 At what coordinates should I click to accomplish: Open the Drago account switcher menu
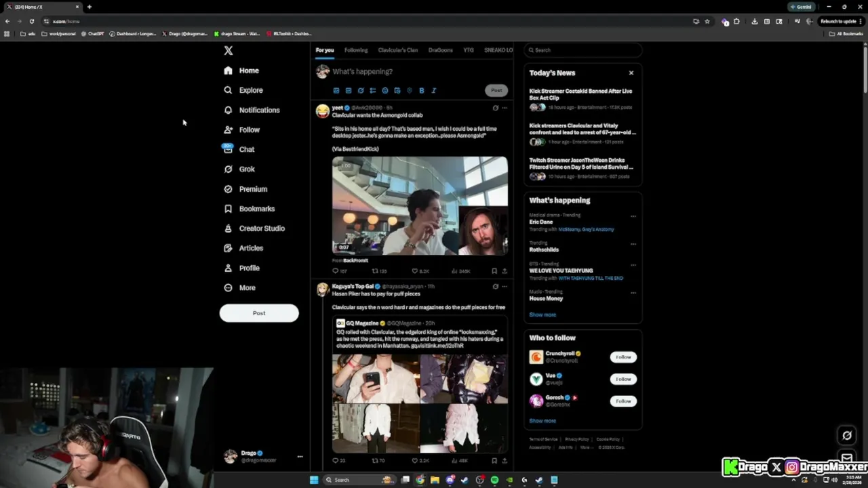coord(262,456)
